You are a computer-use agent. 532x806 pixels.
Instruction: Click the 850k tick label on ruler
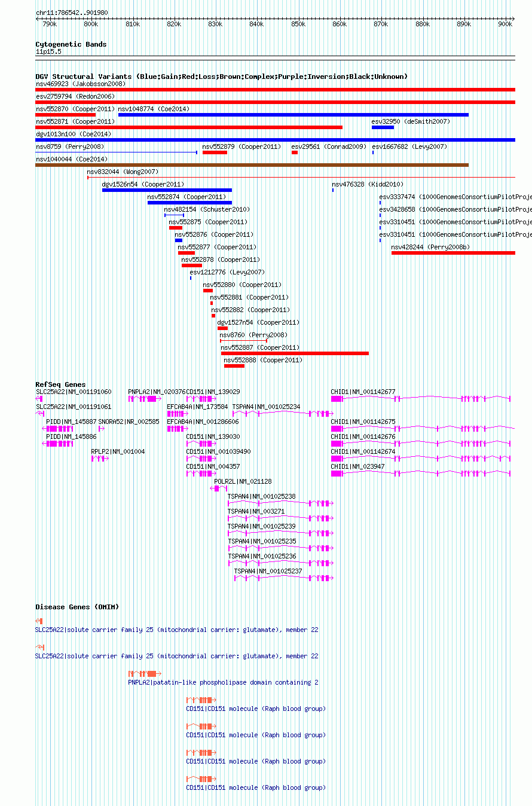298,24
